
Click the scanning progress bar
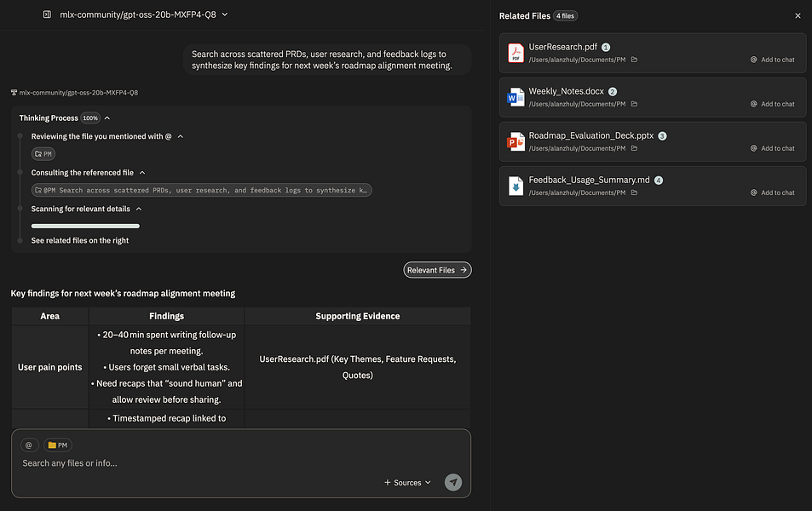click(x=85, y=226)
